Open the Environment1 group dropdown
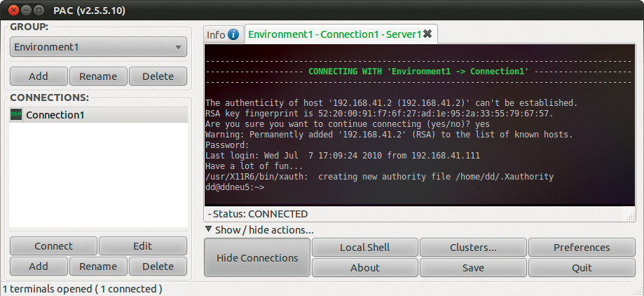This screenshot has width=644, height=296. tap(99, 48)
